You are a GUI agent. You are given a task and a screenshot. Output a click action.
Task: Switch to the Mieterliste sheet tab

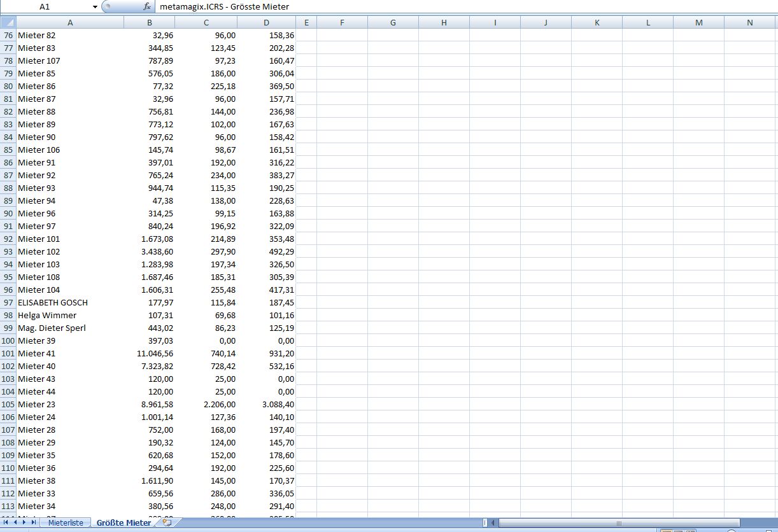66,522
